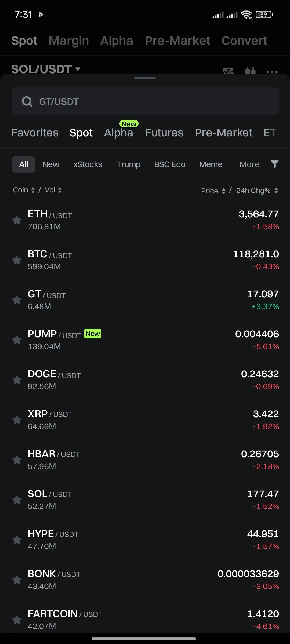The image size is (290, 644).
Task: Tap the star beside XRP/USDT
Action: (x=17, y=420)
